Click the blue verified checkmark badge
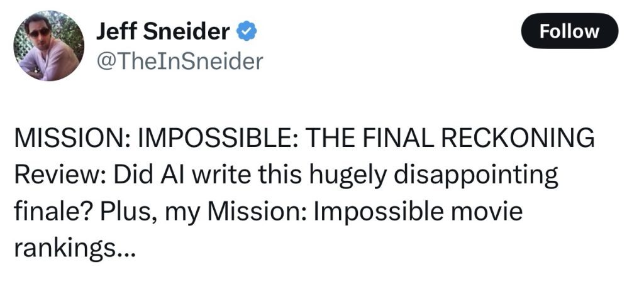Image resolution: width=644 pixels, height=282 pixels. (x=245, y=31)
